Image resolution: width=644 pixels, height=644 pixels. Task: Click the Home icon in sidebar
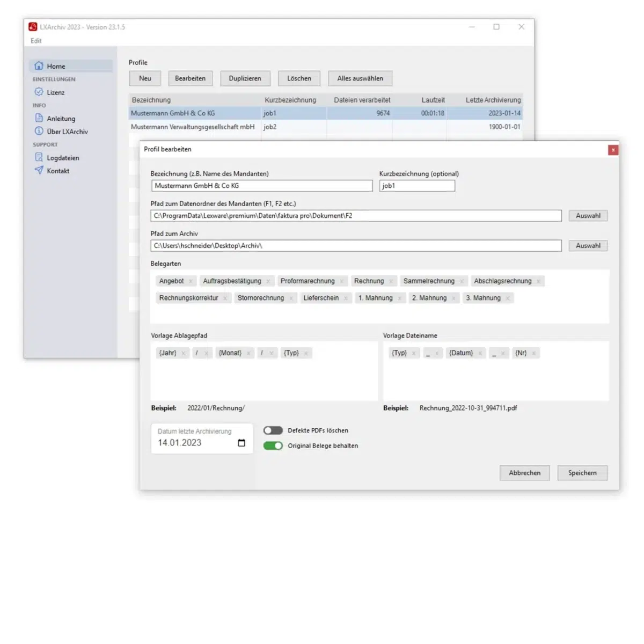pos(39,66)
